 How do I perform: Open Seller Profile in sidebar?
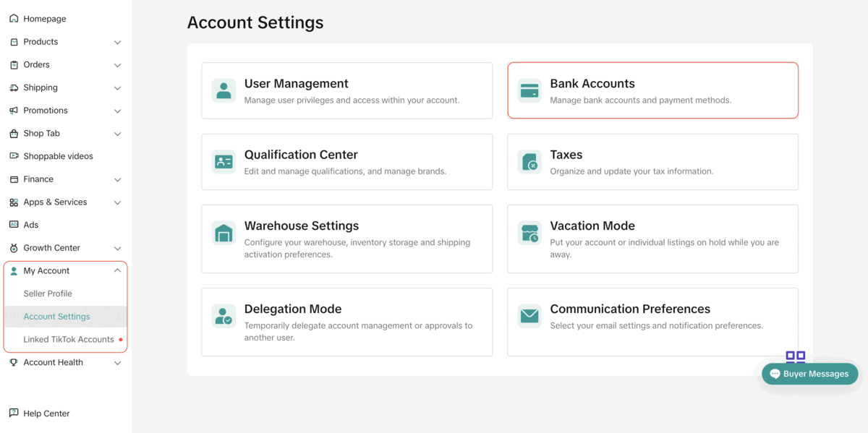pyautogui.click(x=48, y=293)
